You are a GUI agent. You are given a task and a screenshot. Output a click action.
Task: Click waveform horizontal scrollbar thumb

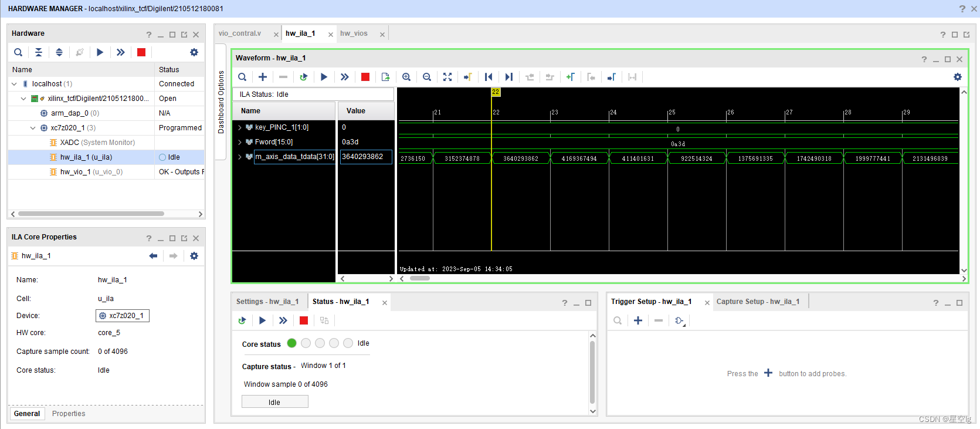click(419, 278)
